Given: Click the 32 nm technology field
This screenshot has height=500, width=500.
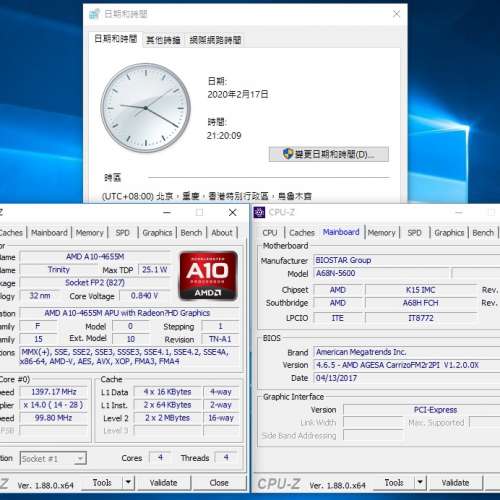Looking at the screenshot, I should pyautogui.click(x=40, y=296).
